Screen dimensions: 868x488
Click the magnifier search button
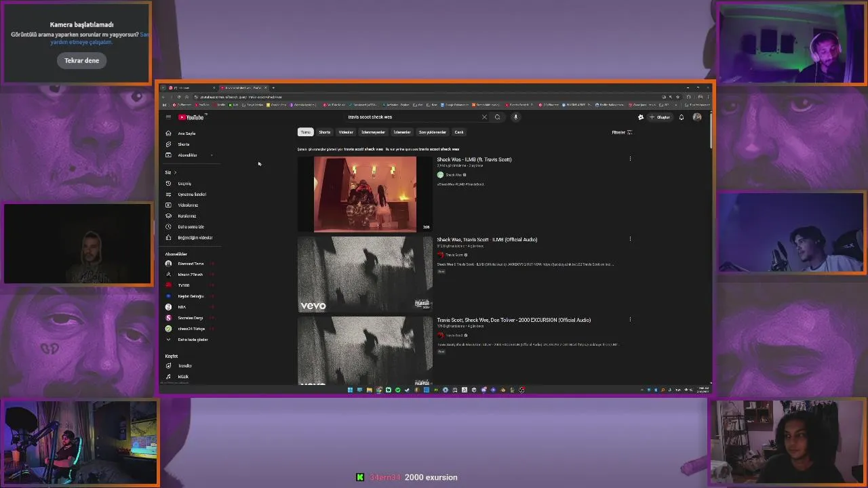coord(497,117)
